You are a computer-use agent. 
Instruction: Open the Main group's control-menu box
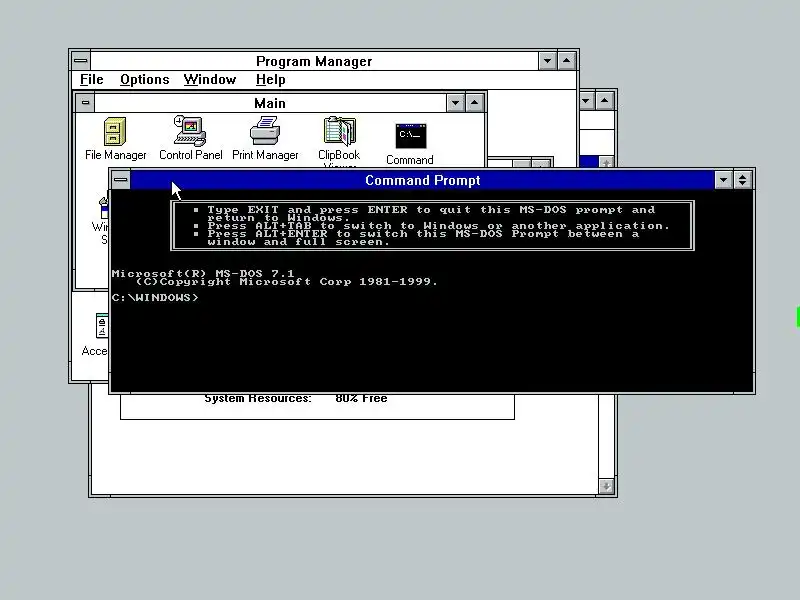click(x=85, y=103)
